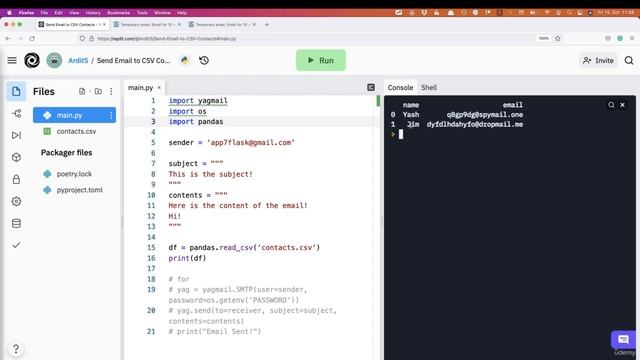Click 'This is the subject!' code line
Image resolution: width=640 pixels, height=360 pixels.
point(211,174)
